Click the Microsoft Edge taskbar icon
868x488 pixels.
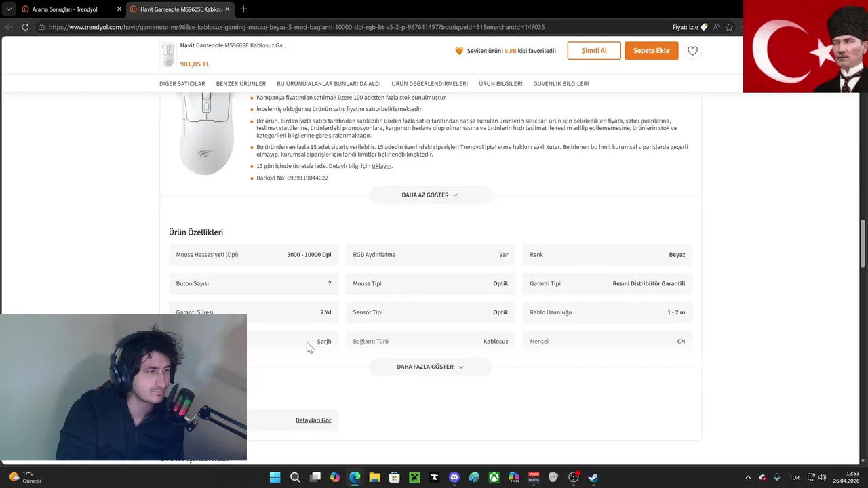pos(355,477)
